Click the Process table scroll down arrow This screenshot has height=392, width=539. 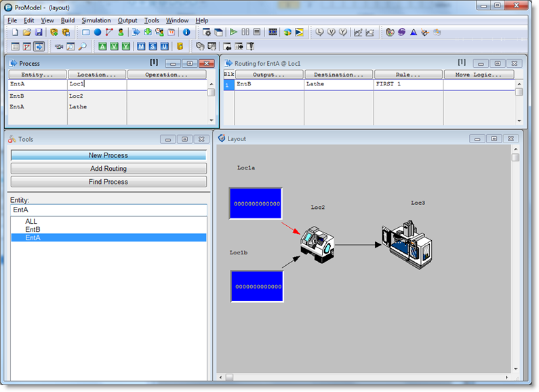coord(212,120)
